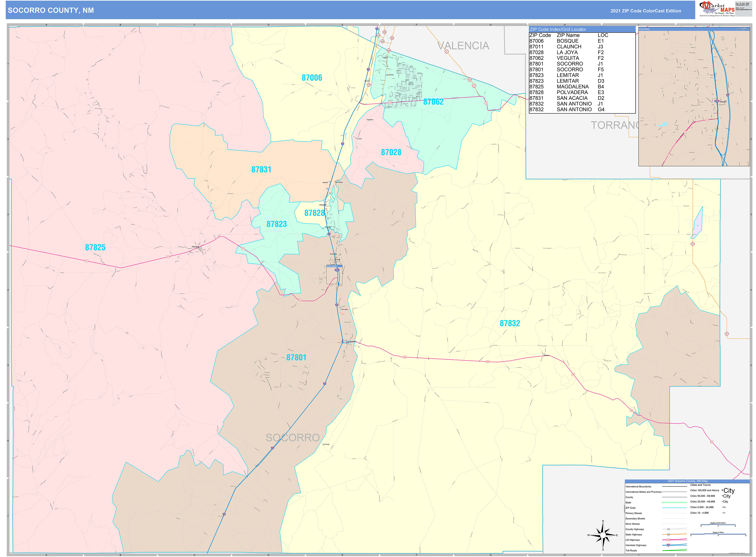This screenshot has width=756, height=557.
Task: Click the US Highways shield symbol
Action: pos(668,540)
